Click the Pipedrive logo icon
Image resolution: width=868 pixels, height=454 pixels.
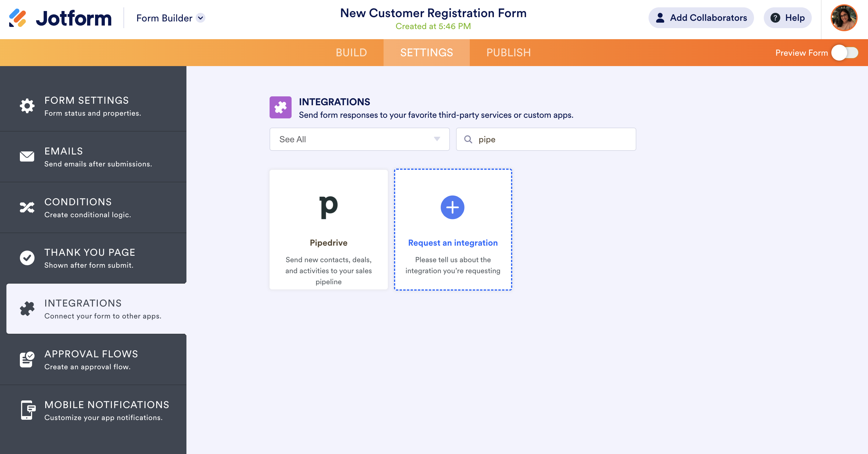tap(329, 207)
